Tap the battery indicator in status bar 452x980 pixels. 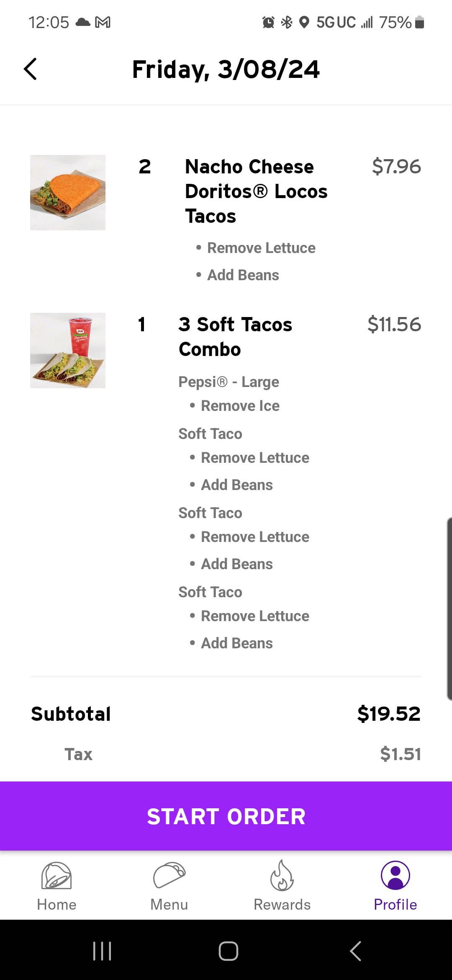click(x=420, y=22)
